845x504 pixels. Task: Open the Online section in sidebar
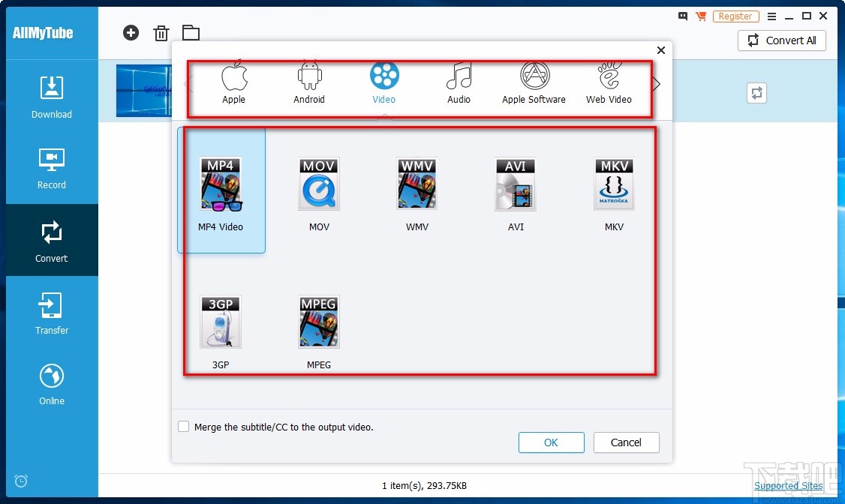click(52, 385)
